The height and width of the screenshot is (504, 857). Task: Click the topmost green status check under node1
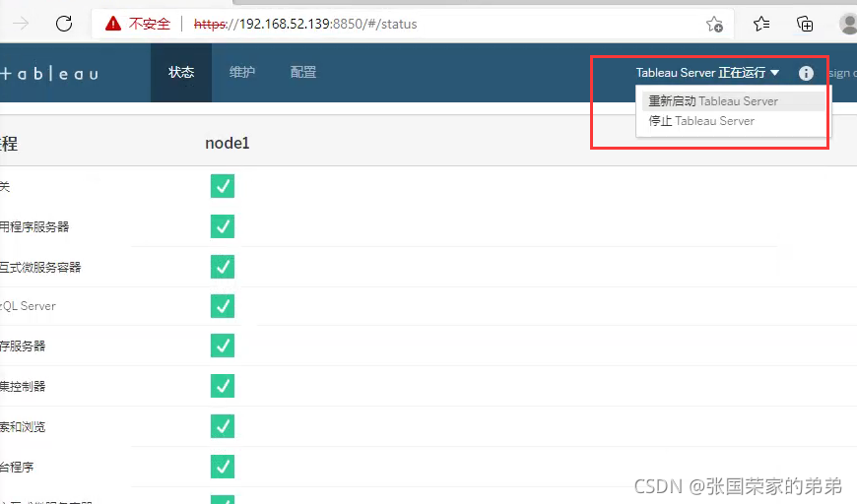(x=223, y=186)
